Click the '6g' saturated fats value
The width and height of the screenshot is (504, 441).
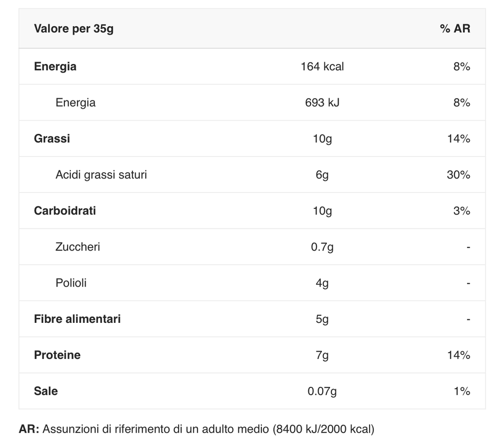pyautogui.click(x=322, y=175)
